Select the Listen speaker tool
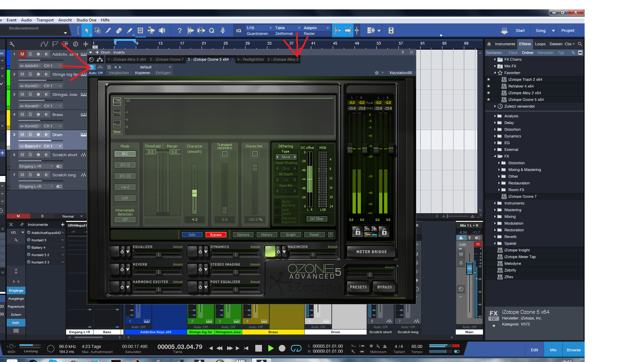 pyautogui.click(x=162, y=31)
